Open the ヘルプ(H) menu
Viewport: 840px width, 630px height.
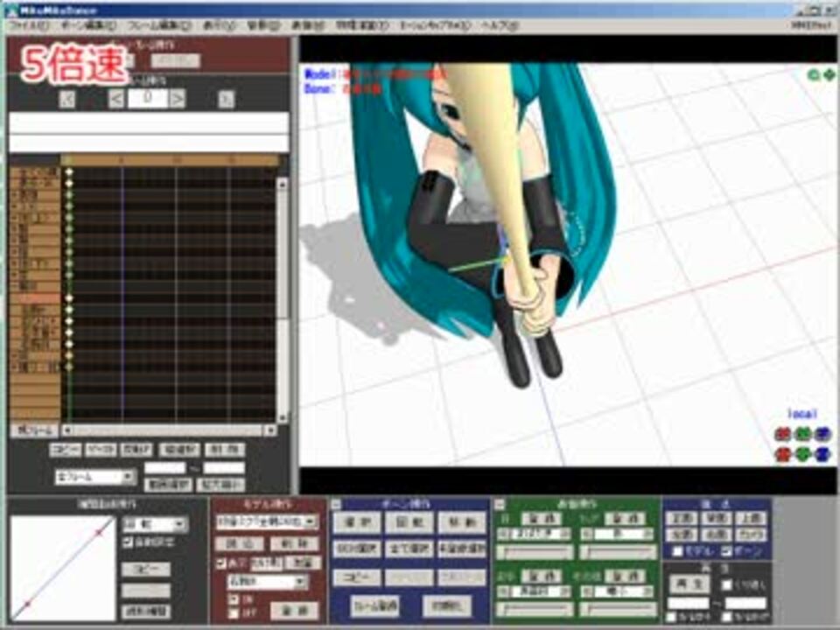500,25
